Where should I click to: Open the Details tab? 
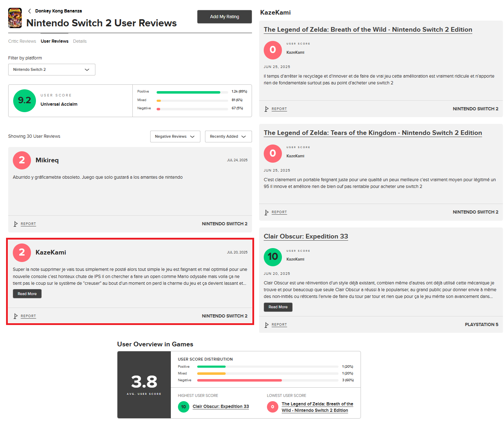coord(80,41)
